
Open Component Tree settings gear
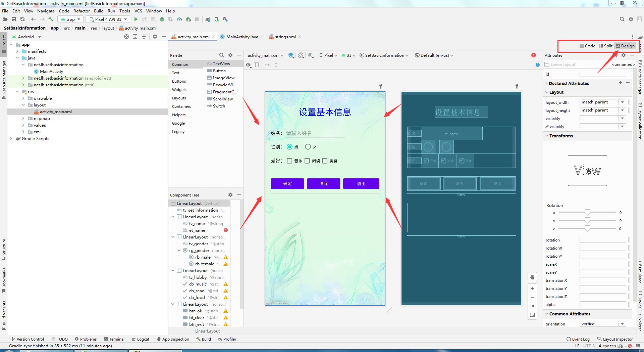(230, 195)
